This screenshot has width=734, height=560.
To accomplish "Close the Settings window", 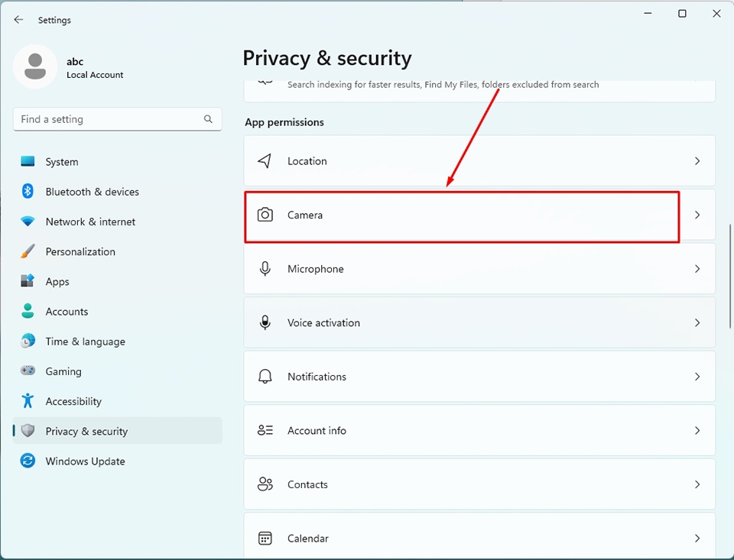I will (716, 14).
